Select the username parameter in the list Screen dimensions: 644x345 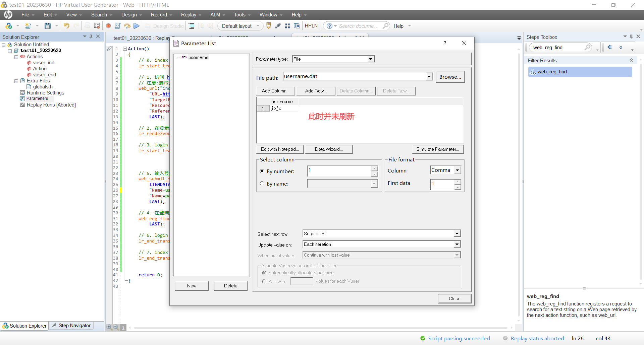tap(198, 57)
